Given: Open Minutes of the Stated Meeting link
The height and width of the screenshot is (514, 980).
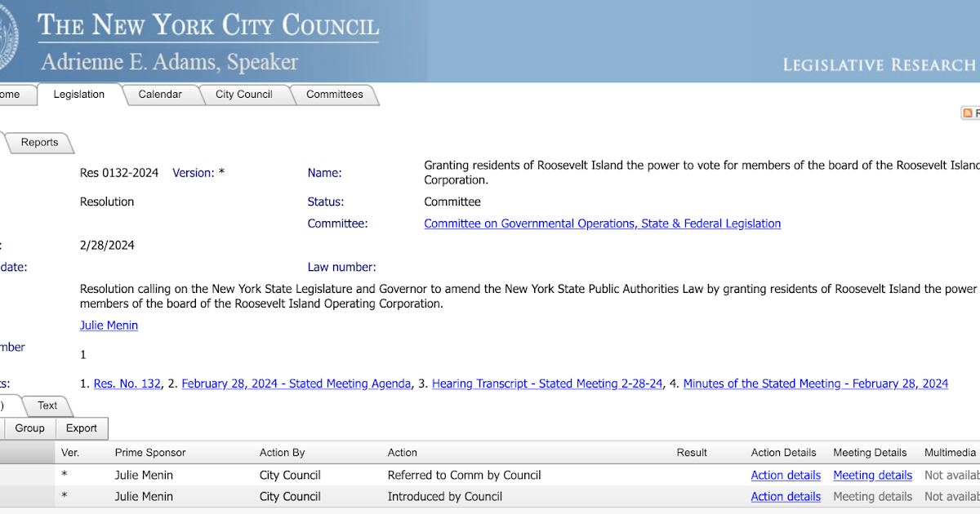Looking at the screenshot, I should pos(815,383).
